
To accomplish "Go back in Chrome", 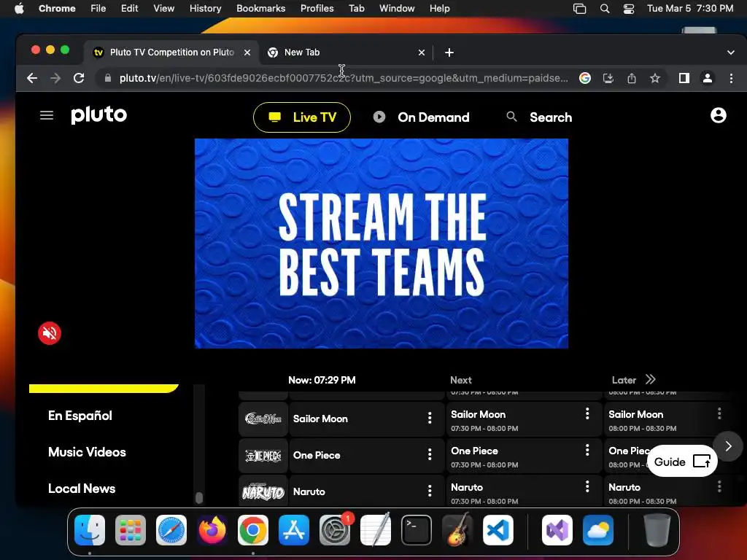I will point(32,78).
